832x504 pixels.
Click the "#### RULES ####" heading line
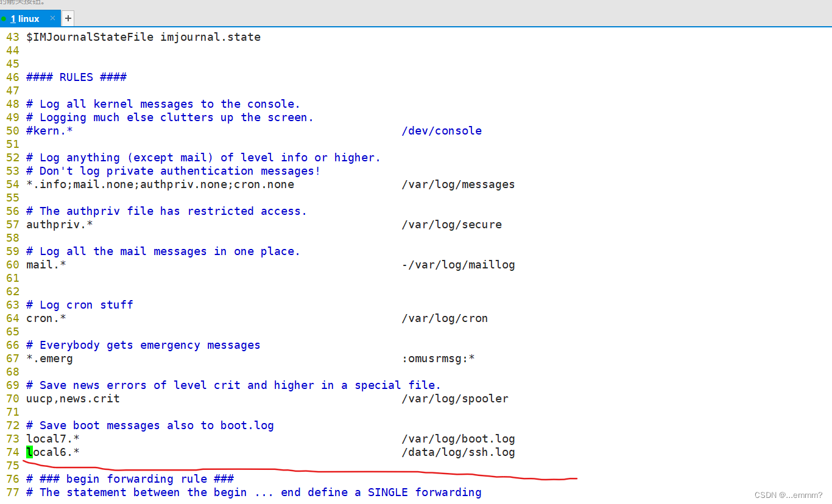(x=76, y=77)
